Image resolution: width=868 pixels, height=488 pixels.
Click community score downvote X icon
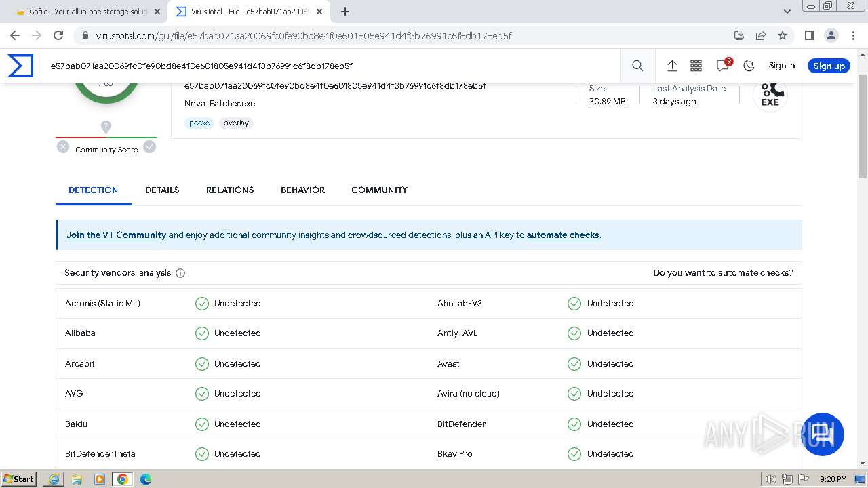pos(63,146)
